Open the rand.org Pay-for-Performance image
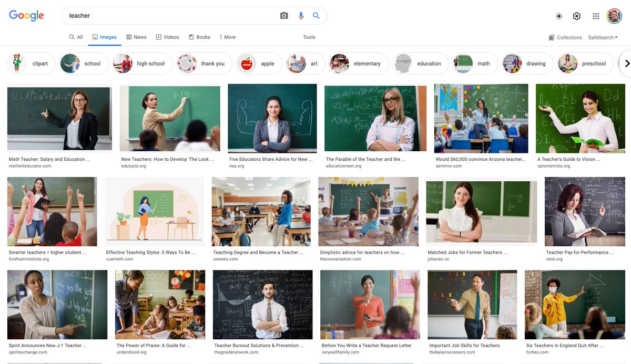 [585, 212]
